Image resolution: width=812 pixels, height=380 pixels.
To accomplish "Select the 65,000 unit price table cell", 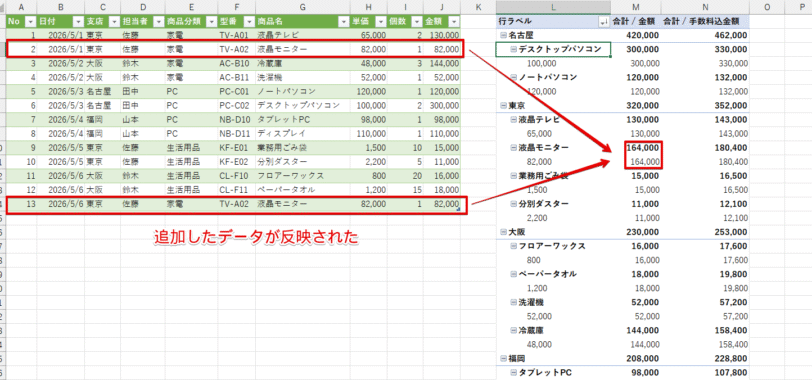I will 369,35.
